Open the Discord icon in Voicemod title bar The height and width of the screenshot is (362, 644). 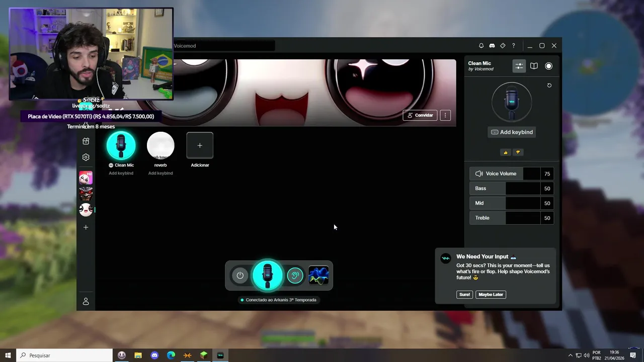[492, 46]
